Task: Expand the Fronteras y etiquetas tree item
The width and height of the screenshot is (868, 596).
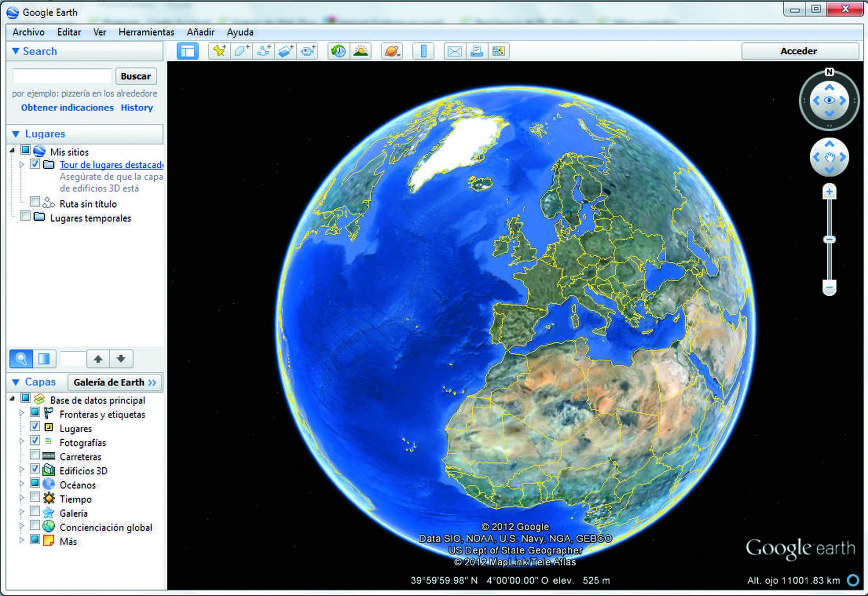Action: tap(22, 412)
